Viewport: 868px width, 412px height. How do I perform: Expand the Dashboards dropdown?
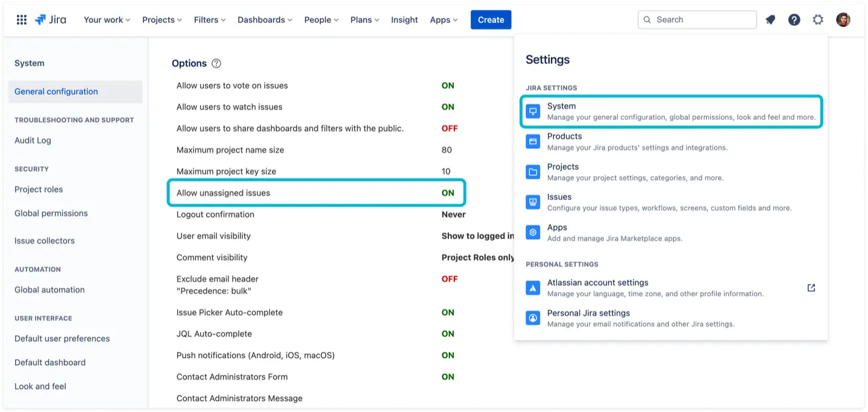pyautogui.click(x=265, y=20)
